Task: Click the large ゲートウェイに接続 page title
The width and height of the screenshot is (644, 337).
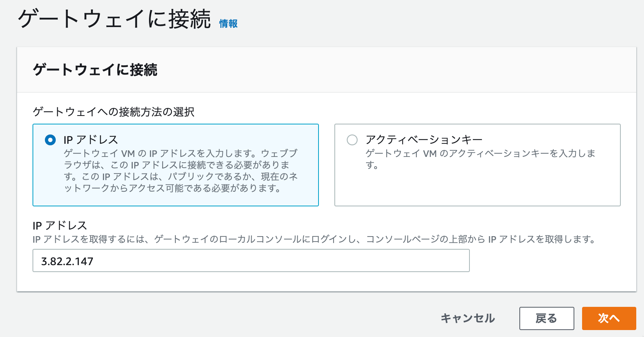Action: (115, 19)
